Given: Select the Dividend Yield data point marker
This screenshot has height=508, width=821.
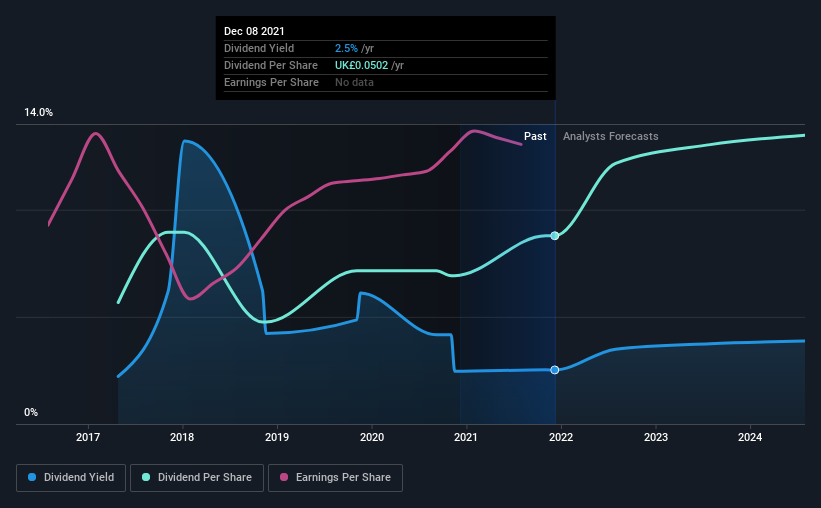Looking at the screenshot, I should click(554, 370).
